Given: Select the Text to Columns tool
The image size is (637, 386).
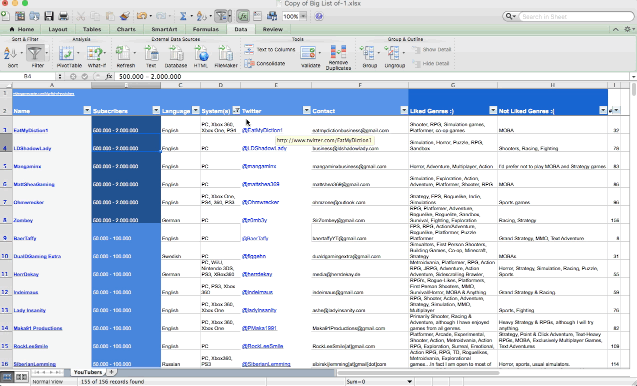Looking at the screenshot, I should [x=270, y=50].
